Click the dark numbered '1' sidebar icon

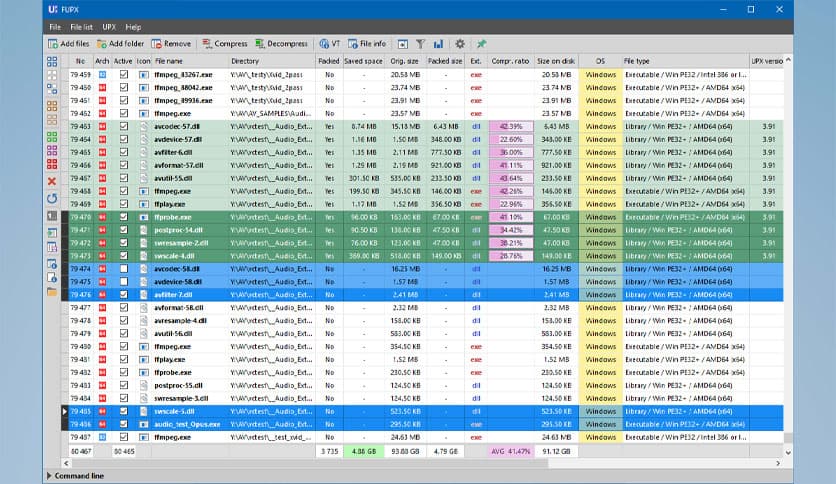(x=52, y=216)
